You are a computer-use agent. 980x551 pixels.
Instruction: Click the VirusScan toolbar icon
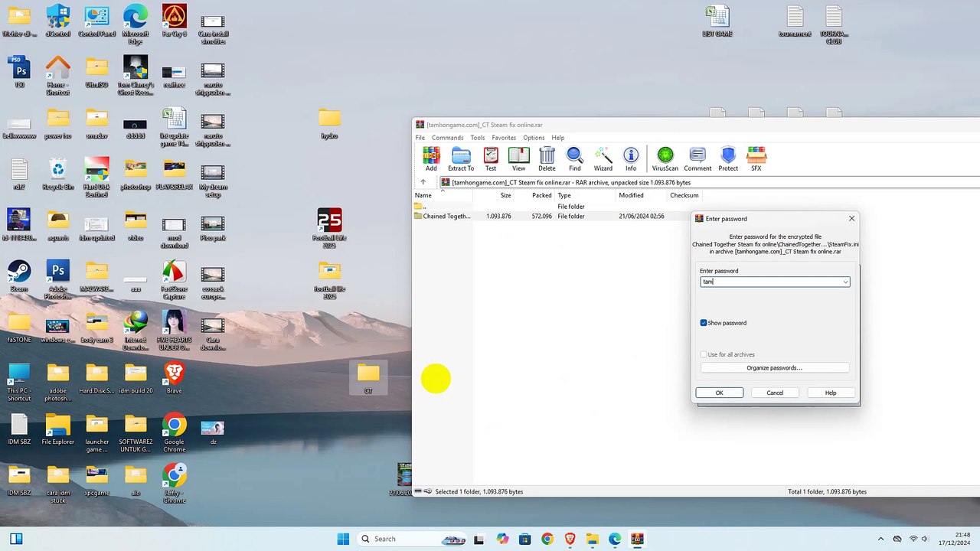tap(665, 159)
